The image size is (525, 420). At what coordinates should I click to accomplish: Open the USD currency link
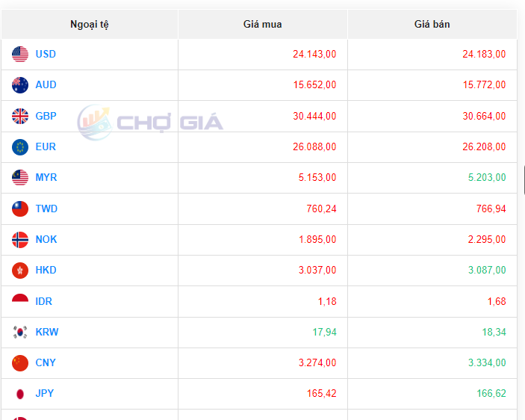pyautogui.click(x=46, y=54)
